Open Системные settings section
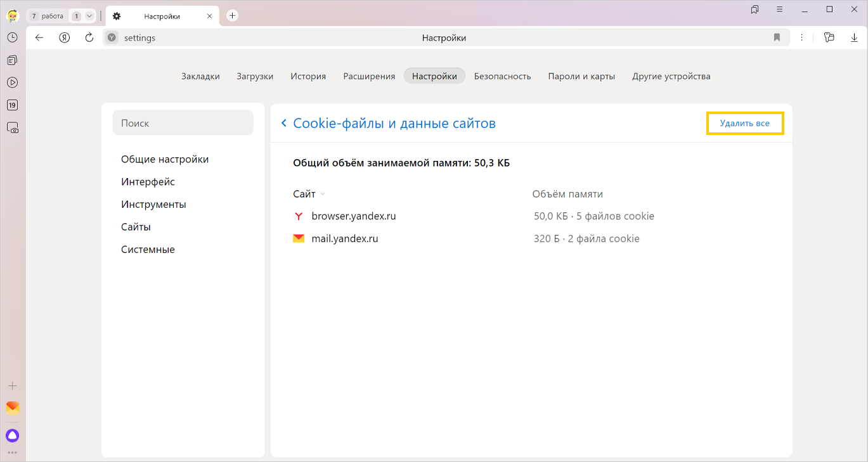 point(148,250)
